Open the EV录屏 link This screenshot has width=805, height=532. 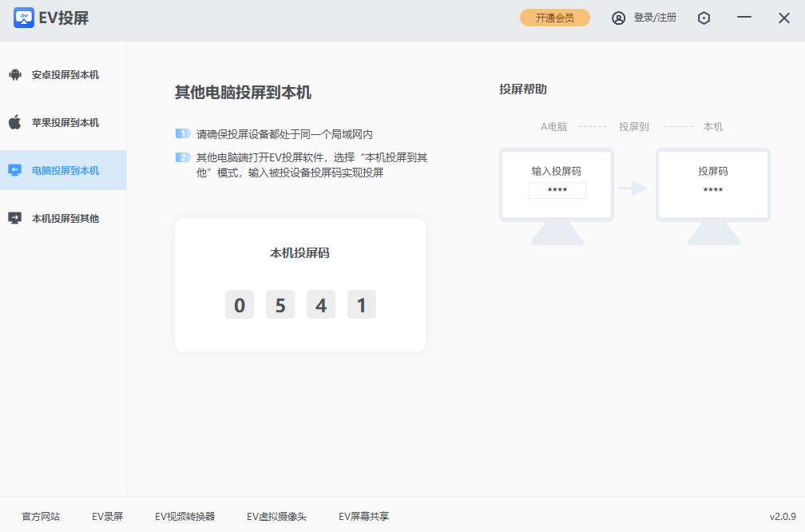pos(107,517)
